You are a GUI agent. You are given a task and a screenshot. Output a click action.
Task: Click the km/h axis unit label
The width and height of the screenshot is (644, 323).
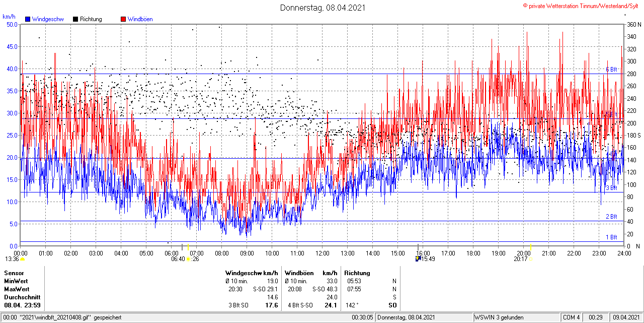point(10,17)
